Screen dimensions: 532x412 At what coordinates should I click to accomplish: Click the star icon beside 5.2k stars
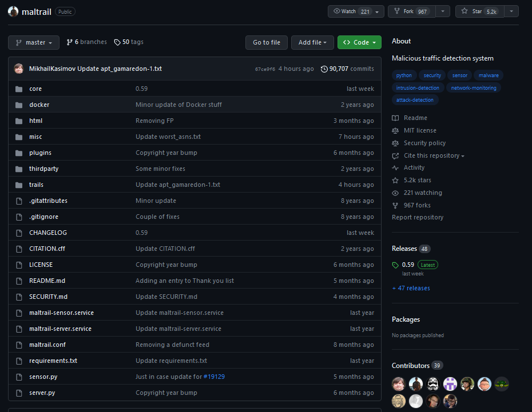tap(395, 180)
